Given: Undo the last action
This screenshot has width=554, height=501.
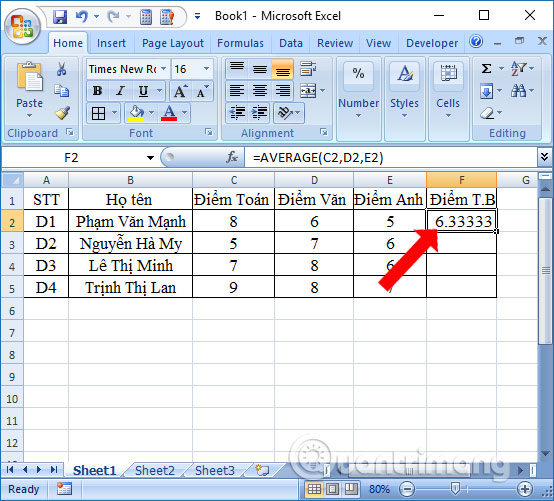Looking at the screenshot, I should coord(82,16).
